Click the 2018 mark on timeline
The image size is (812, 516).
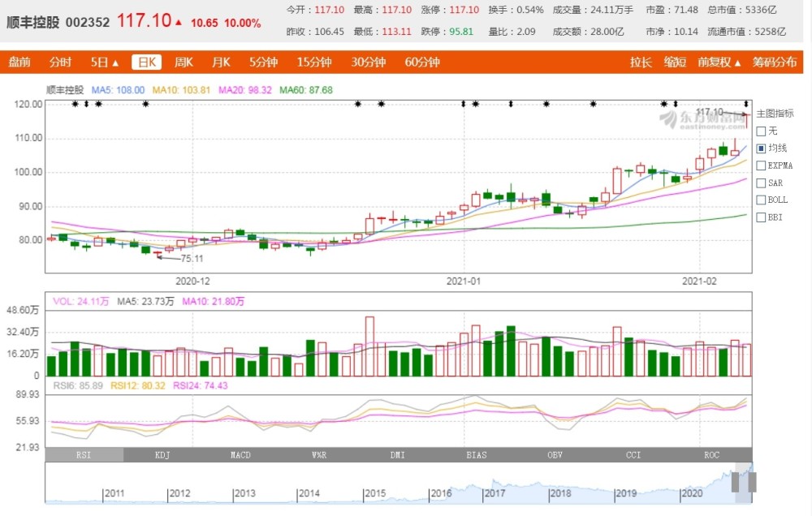[x=560, y=493]
